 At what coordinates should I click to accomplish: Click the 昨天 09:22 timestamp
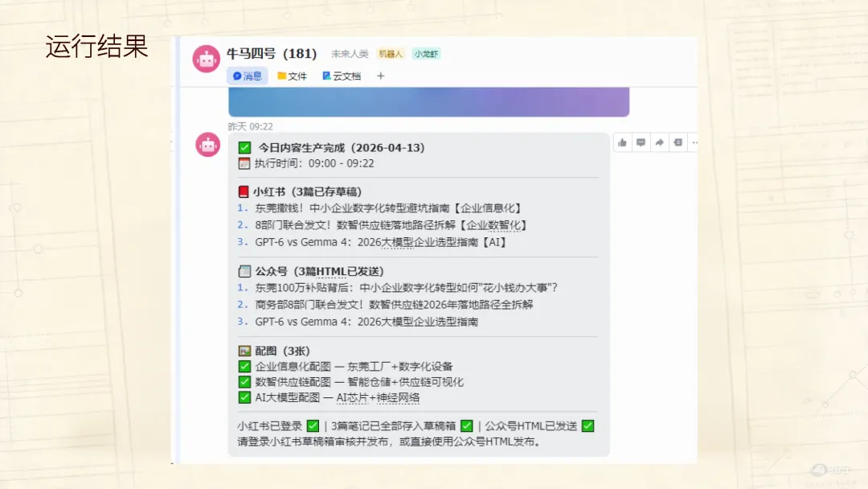[250, 126]
